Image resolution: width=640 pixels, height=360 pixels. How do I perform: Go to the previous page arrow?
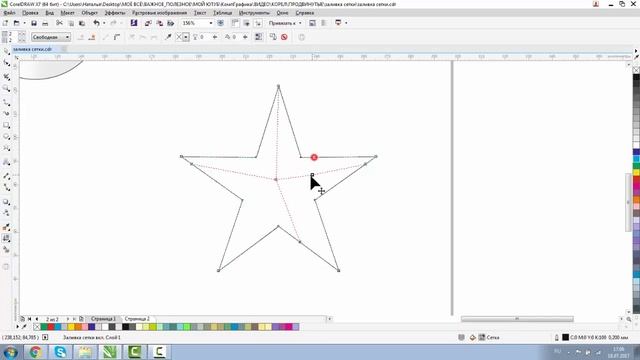click(x=37, y=319)
